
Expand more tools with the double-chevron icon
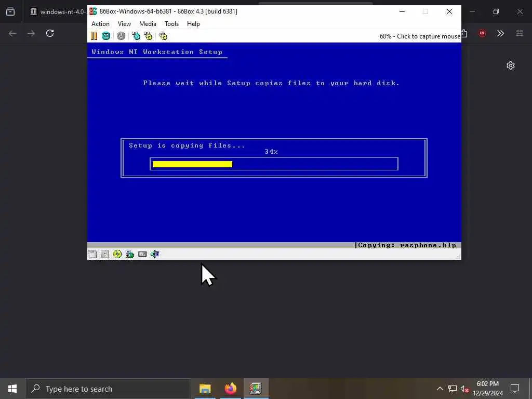point(500,33)
